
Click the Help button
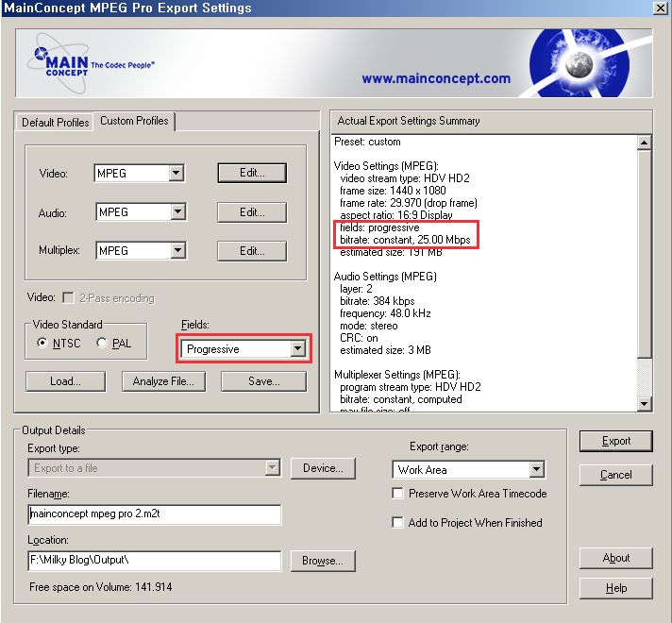point(616,588)
